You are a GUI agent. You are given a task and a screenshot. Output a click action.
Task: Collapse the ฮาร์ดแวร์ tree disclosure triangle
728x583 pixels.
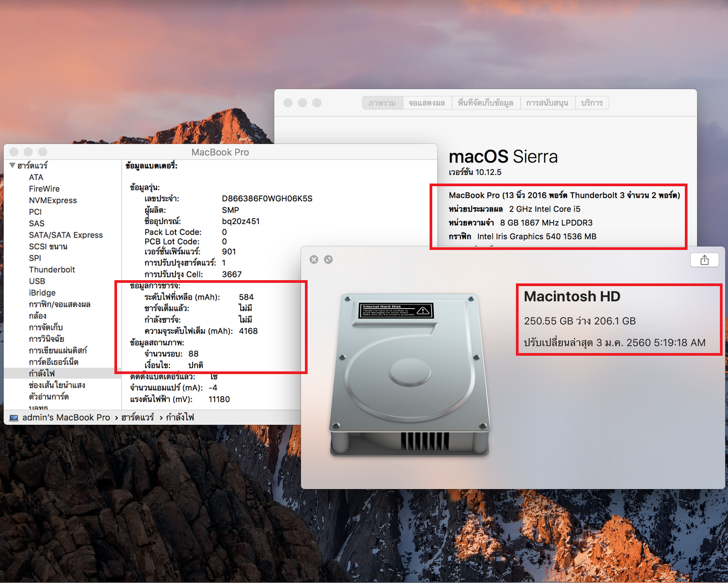(x=12, y=165)
